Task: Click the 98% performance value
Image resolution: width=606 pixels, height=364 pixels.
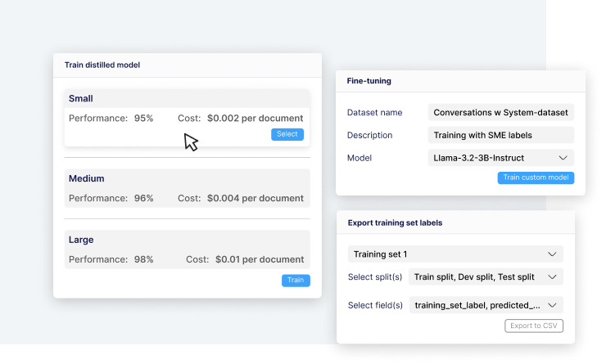Action: click(x=144, y=259)
